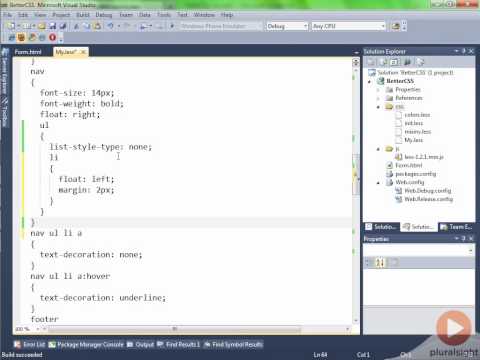The height and width of the screenshot is (360, 480).
Task: Click the Paste toolbar icon
Action: point(97,26)
